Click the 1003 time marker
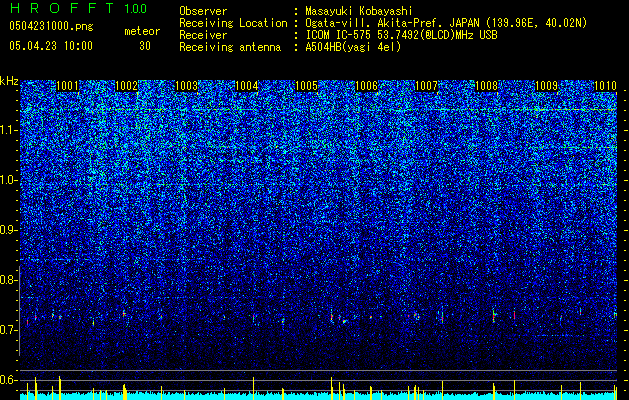 click(187, 86)
